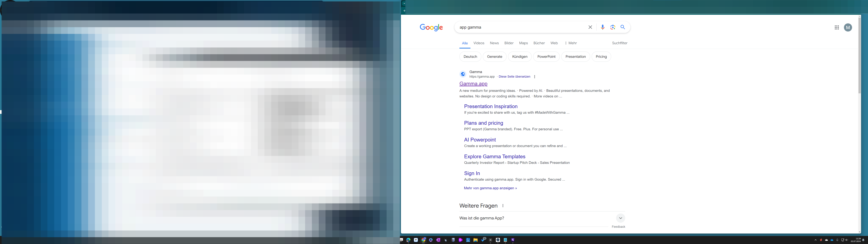
Task: Open the Plans and pricing sitelink
Action: 484,123
